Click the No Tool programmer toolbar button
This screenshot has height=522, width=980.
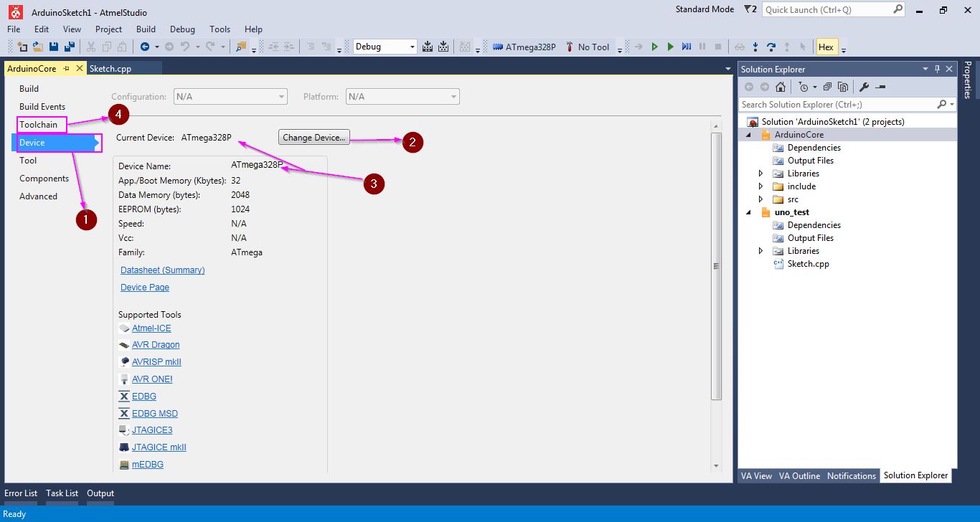point(588,47)
